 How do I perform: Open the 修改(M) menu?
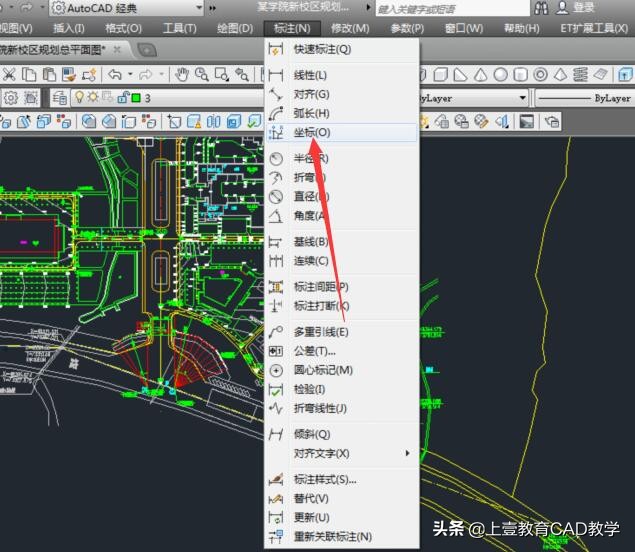(x=350, y=28)
